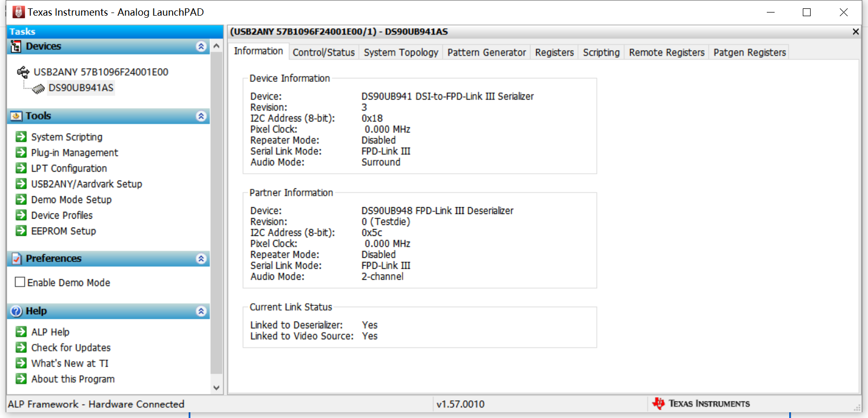Open About this Program
This screenshot has width=868, height=418.
point(73,379)
